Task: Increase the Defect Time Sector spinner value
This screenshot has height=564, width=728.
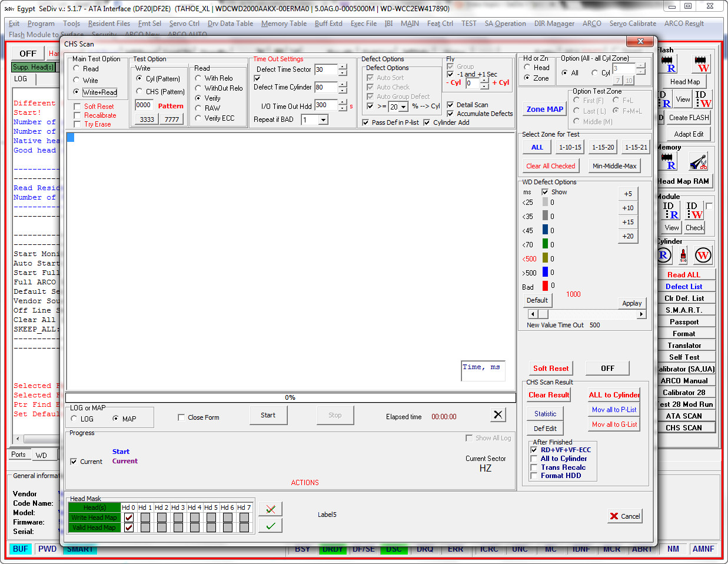Action: click(343, 67)
